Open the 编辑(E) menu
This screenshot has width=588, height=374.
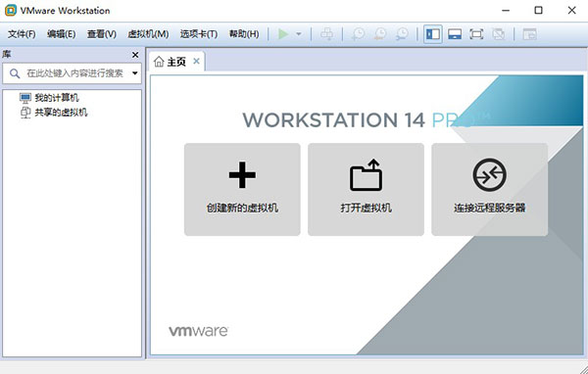click(61, 34)
